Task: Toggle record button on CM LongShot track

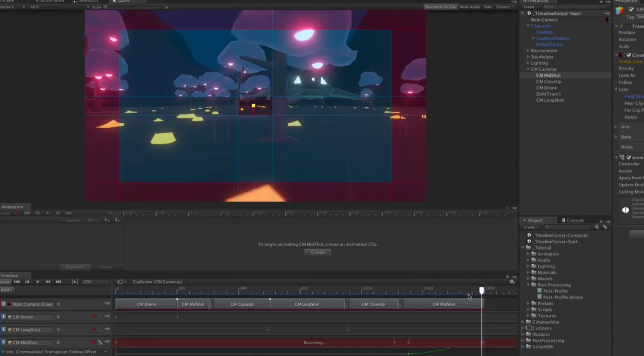Action: [x=94, y=330]
